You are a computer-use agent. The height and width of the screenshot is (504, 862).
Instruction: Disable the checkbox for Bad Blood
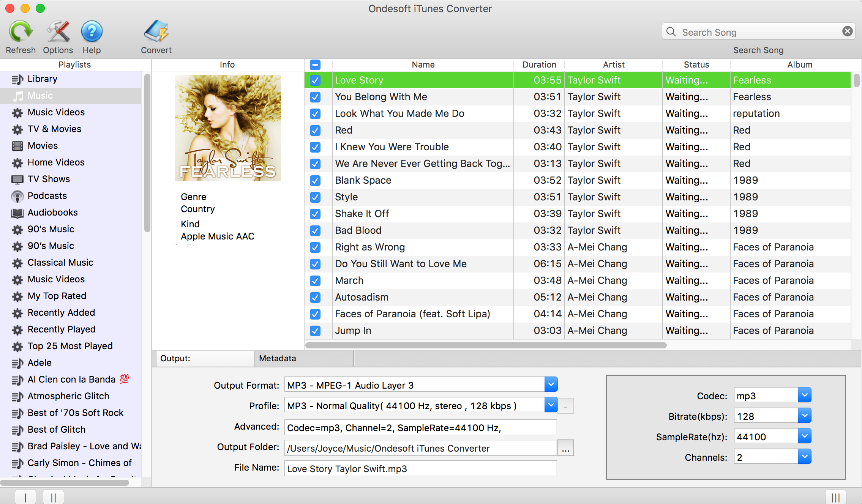tap(315, 230)
